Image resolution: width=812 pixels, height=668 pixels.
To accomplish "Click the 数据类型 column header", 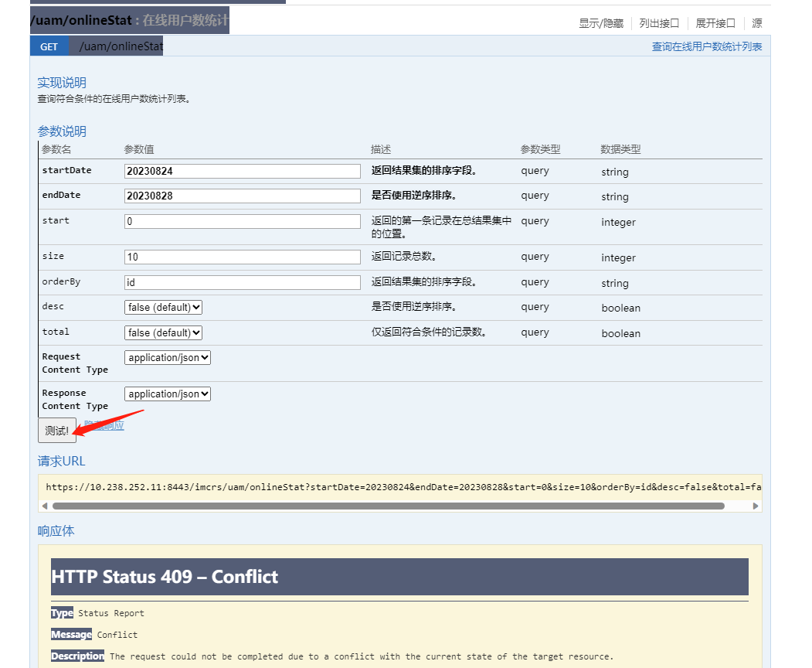I will click(x=620, y=149).
